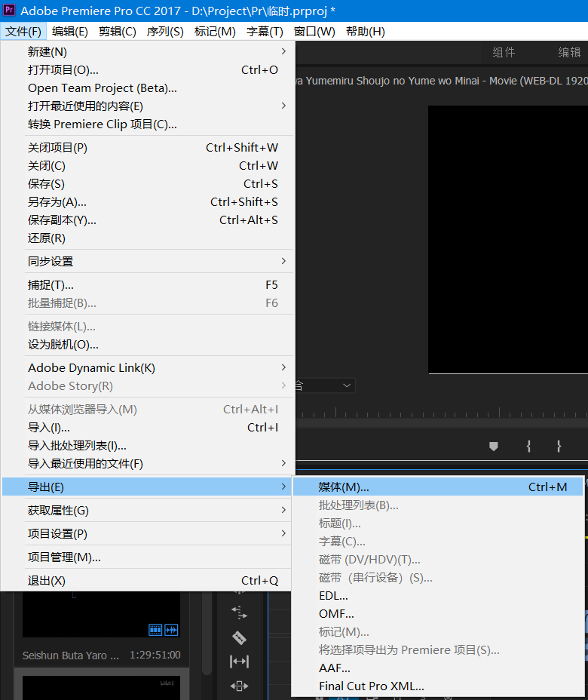This screenshot has height=700, width=588.
Task: Choose 关闭(C) menu item
Action: [x=147, y=166]
